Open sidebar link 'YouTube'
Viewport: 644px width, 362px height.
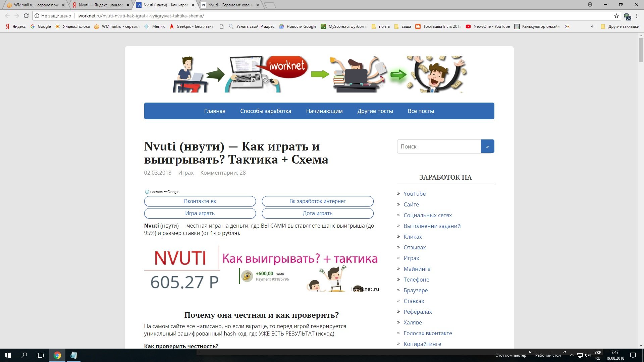click(x=415, y=194)
